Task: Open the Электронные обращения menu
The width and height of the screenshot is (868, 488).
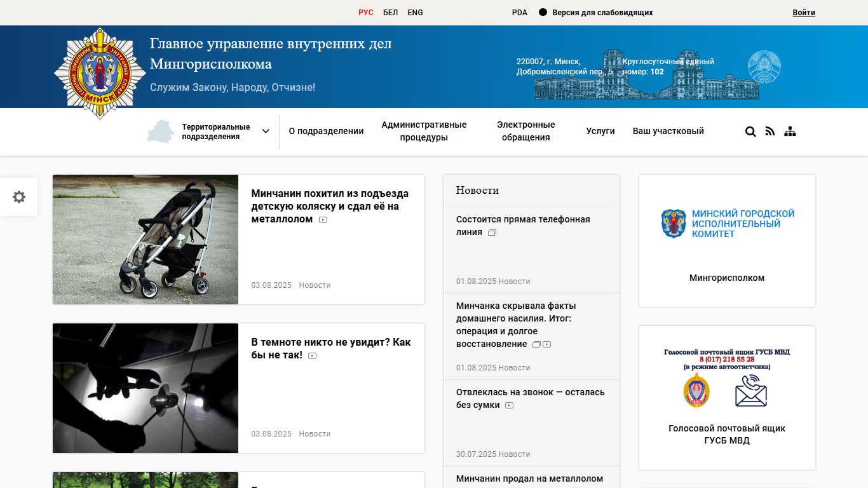Action: (x=526, y=132)
